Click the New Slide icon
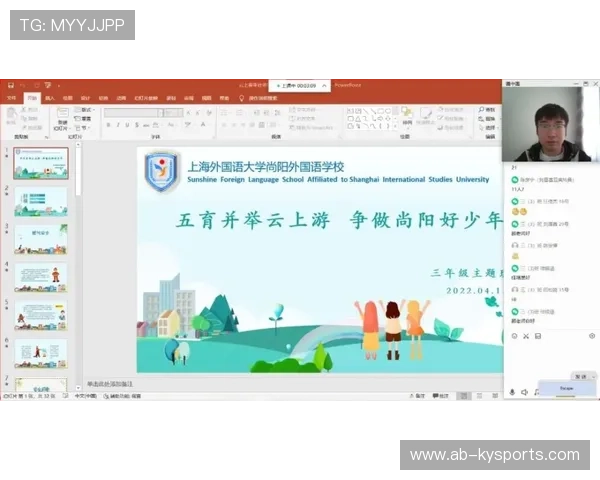 (62, 113)
